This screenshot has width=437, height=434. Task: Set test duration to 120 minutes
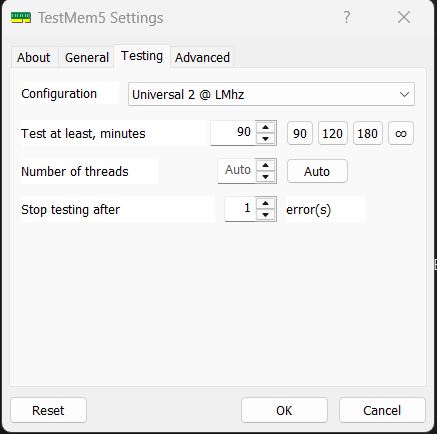333,133
